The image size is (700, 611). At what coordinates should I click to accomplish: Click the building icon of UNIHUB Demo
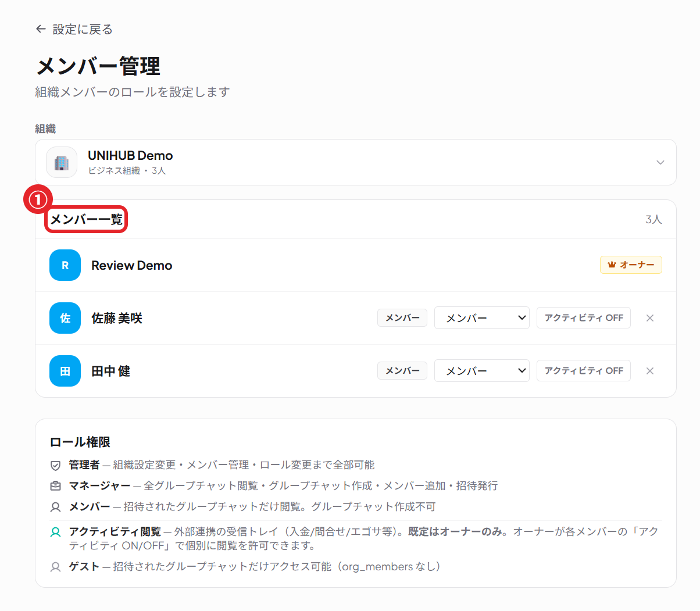click(62, 162)
